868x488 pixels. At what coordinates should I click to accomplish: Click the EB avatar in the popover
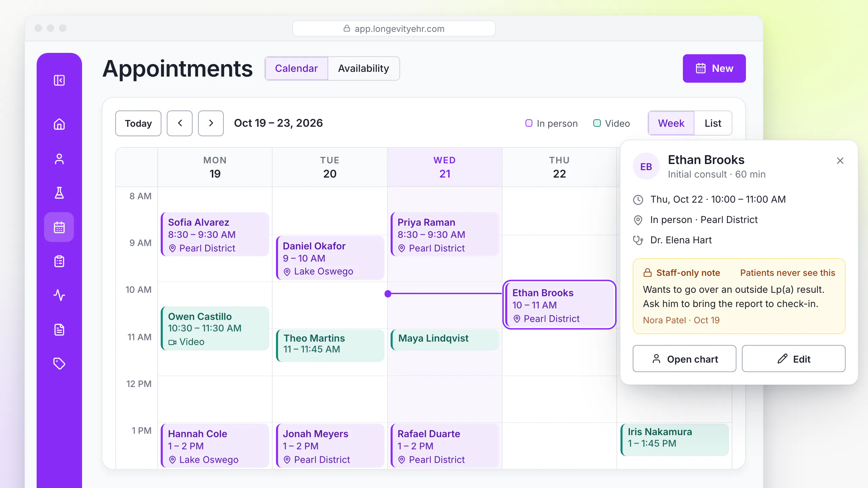click(646, 166)
